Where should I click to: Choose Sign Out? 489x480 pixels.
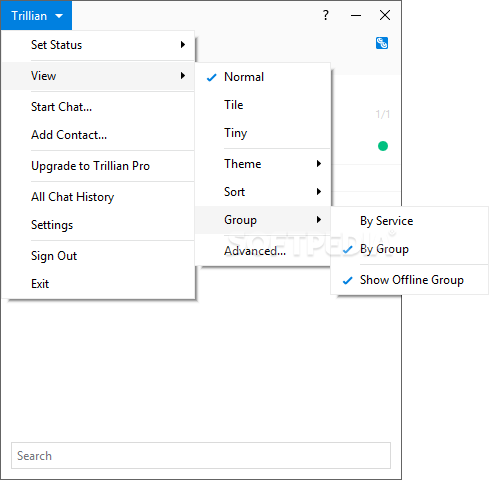99,256
